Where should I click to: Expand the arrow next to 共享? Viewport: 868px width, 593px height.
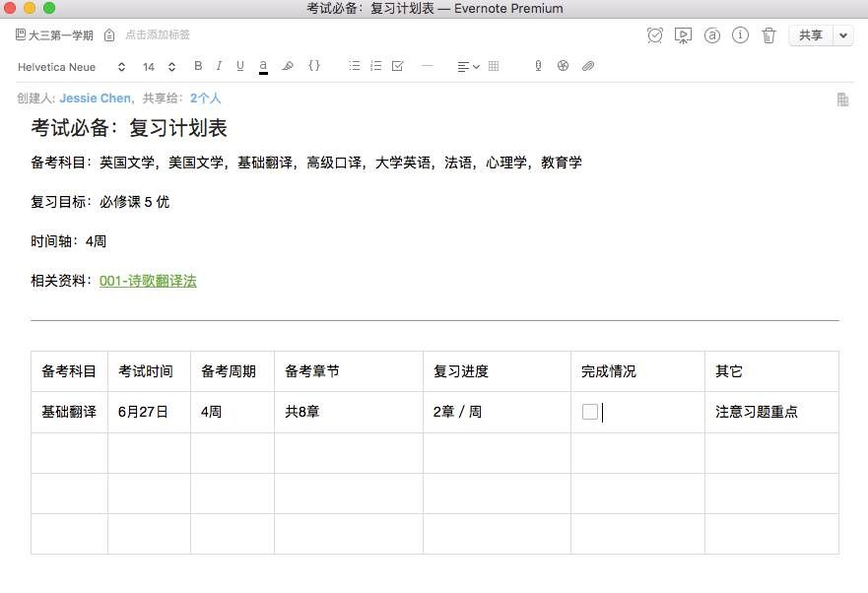843,35
